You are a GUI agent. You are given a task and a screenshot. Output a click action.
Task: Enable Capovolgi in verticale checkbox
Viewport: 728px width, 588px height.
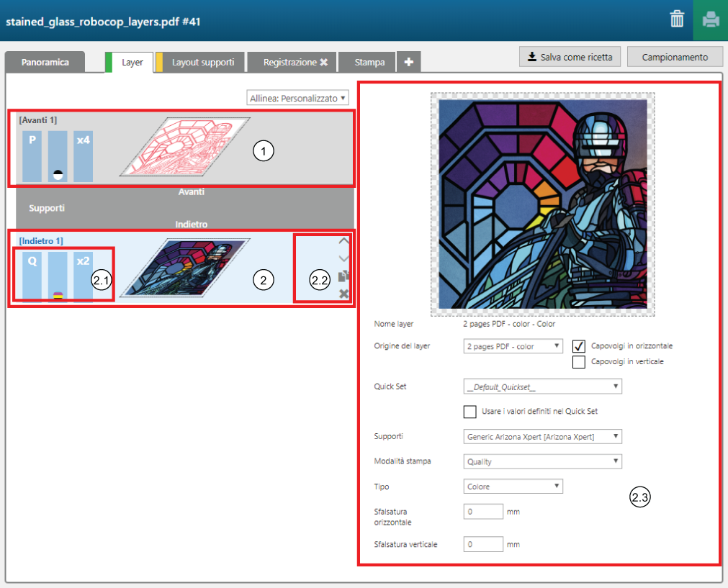click(x=578, y=361)
